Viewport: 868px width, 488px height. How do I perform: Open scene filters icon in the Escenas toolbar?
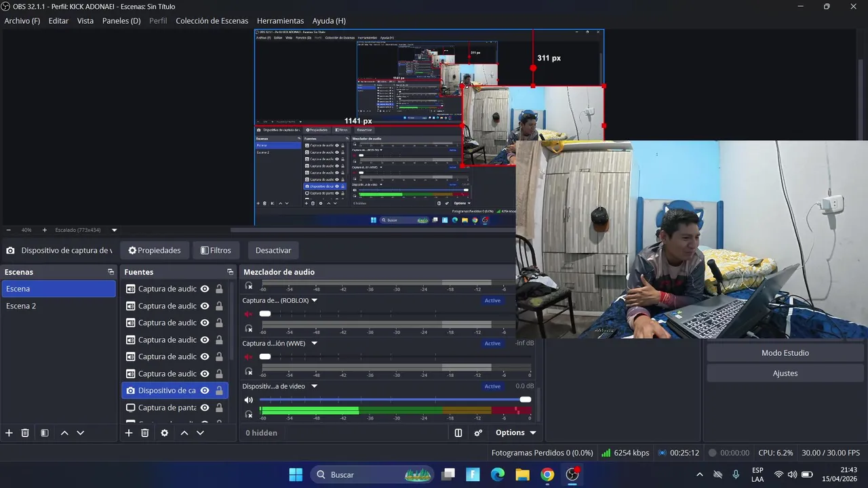[x=44, y=433]
